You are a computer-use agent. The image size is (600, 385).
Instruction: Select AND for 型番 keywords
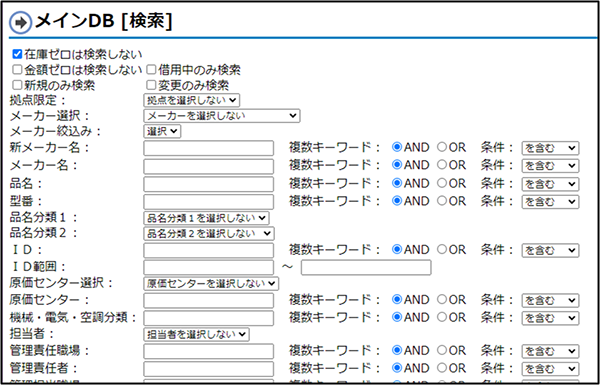click(x=397, y=201)
